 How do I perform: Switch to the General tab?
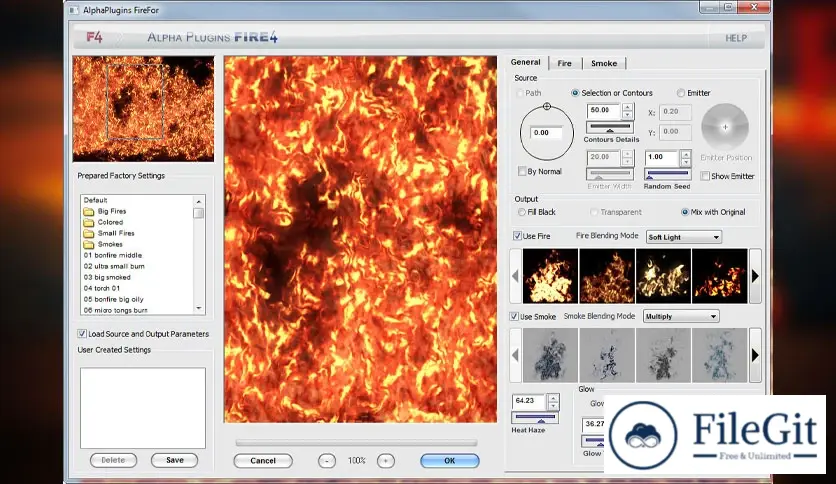tap(526, 62)
